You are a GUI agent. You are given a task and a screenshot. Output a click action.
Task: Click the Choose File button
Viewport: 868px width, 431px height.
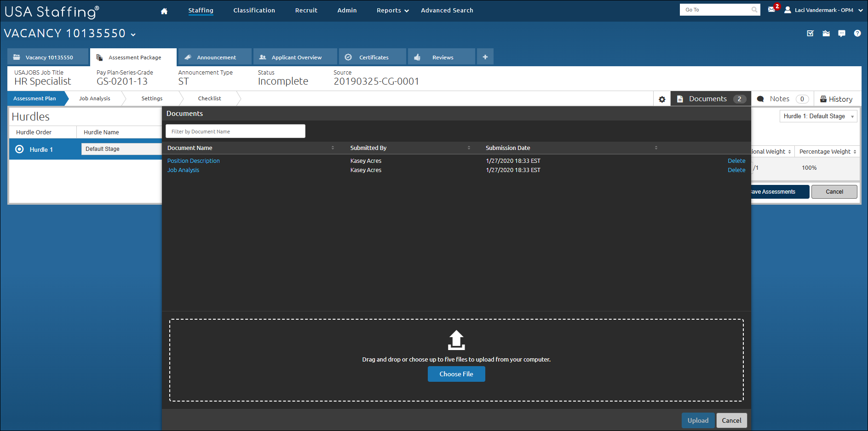coord(456,374)
